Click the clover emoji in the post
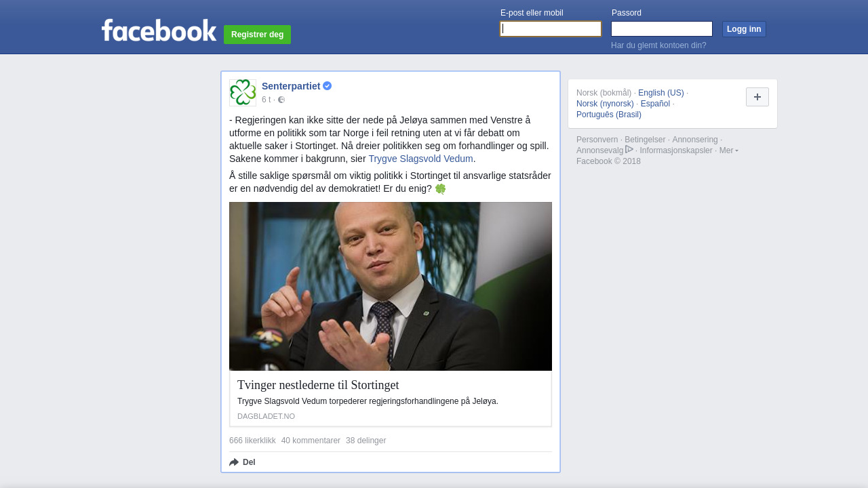Image resolution: width=868 pixels, height=488 pixels. 440,189
